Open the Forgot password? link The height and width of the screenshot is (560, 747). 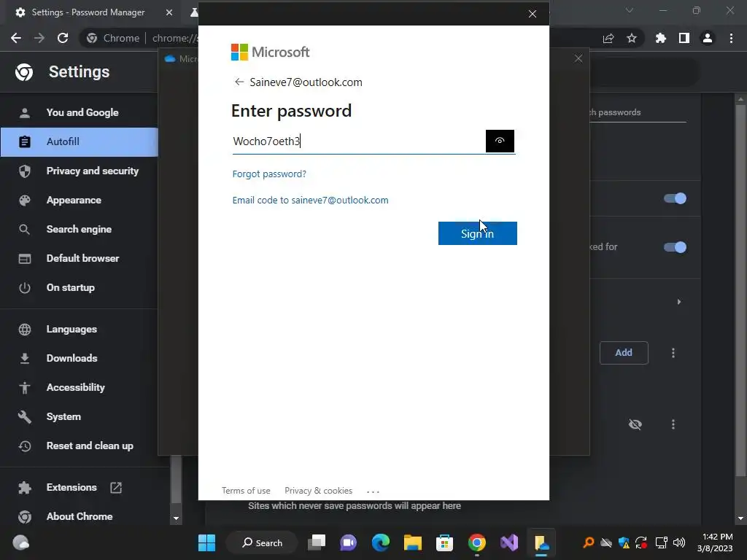269,174
